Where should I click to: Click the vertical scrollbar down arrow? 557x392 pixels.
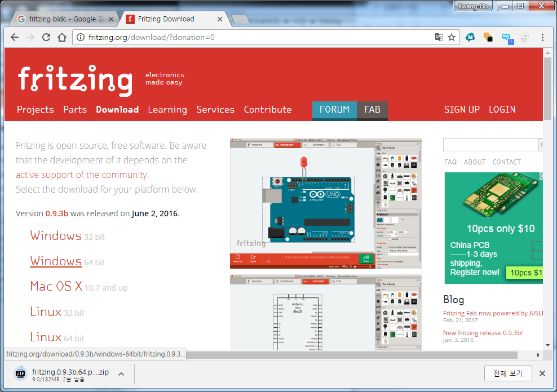(547, 345)
